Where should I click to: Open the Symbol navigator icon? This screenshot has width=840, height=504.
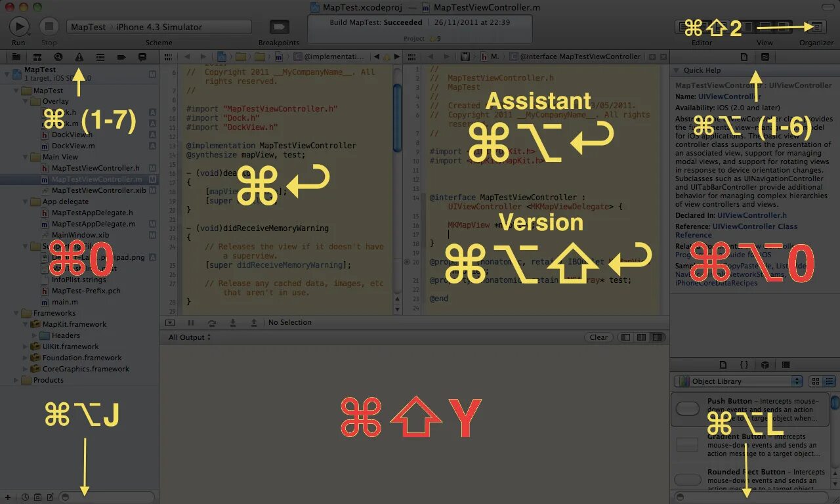[37, 57]
